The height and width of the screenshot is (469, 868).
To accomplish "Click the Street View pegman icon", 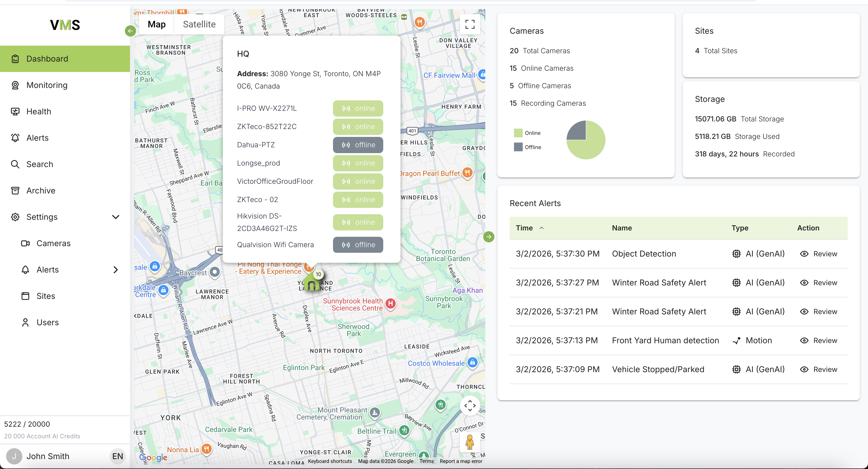I will coord(470,442).
